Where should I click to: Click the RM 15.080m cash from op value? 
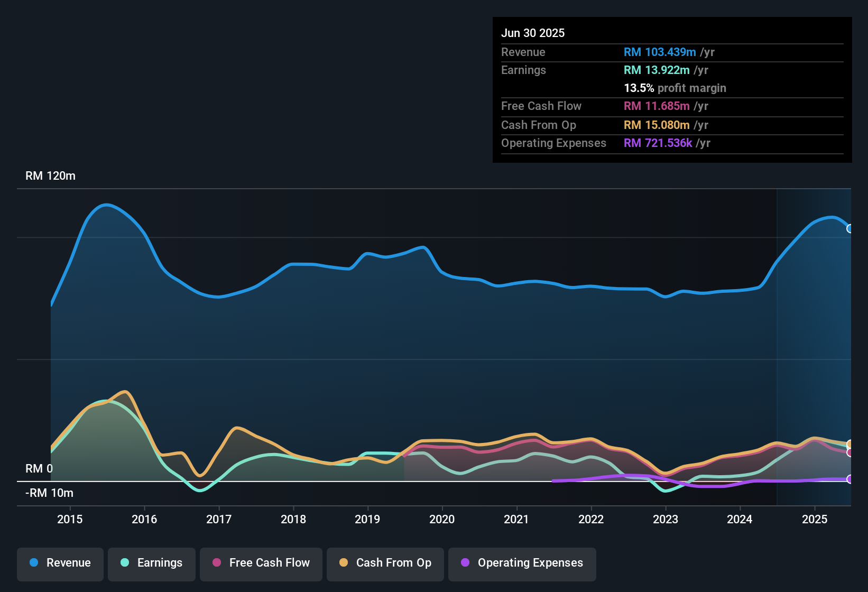click(657, 125)
